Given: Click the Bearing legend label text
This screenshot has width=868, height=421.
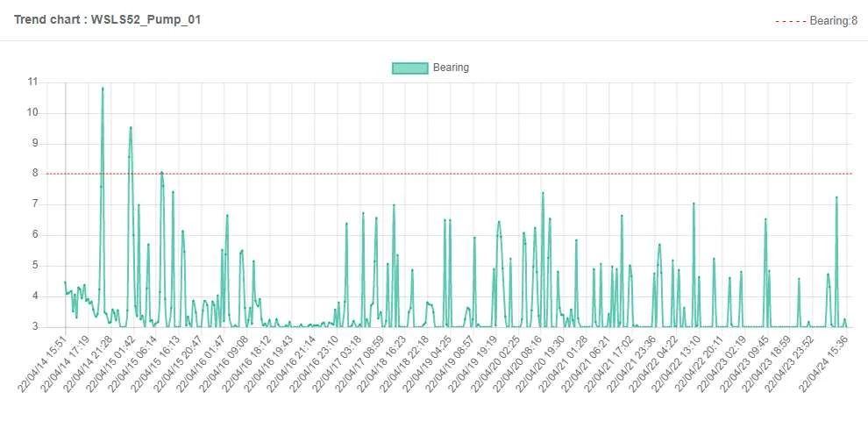Looking at the screenshot, I should (x=451, y=68).
